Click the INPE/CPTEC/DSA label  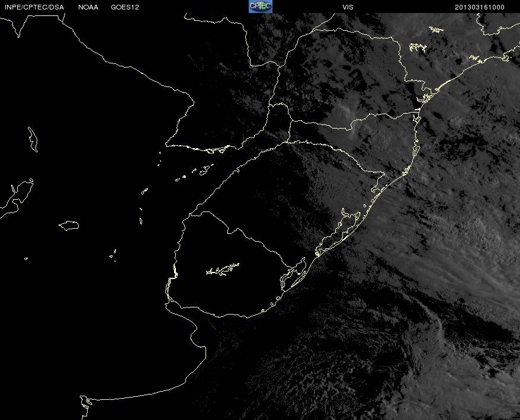tap(34, 7)
